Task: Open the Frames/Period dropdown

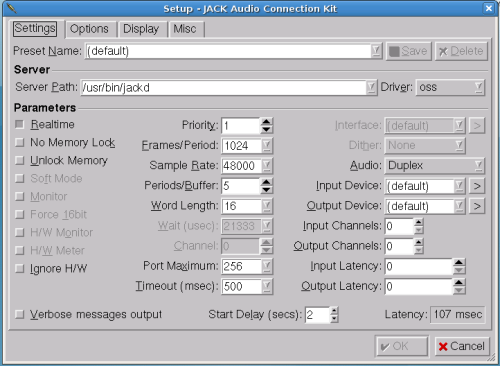Action: pyautogui.click(x=267, y=146)
